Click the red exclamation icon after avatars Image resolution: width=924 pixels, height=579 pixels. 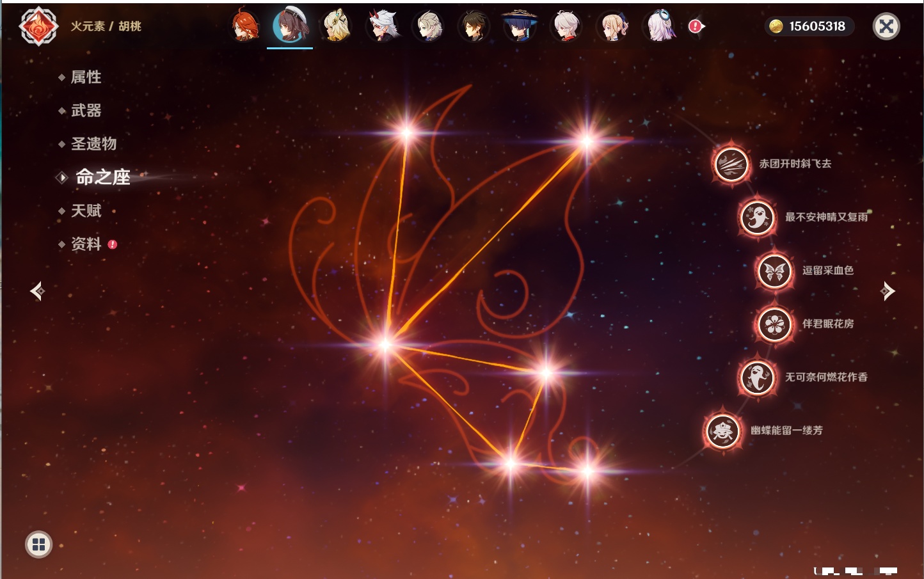coord(696,26)
